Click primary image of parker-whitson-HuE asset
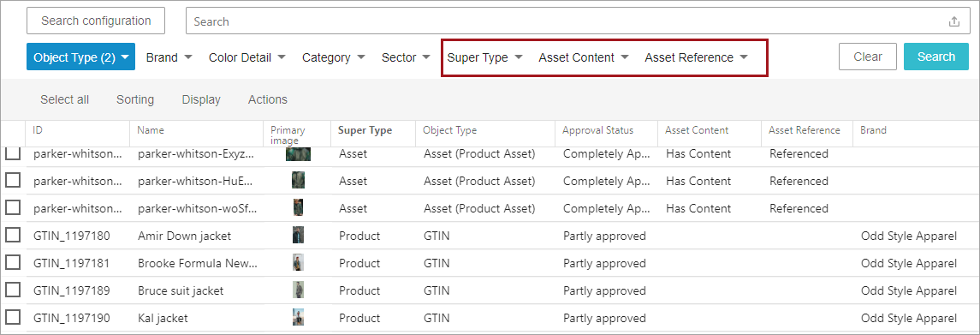This screenshot has height=335, width=980. (x=298, y=181)
